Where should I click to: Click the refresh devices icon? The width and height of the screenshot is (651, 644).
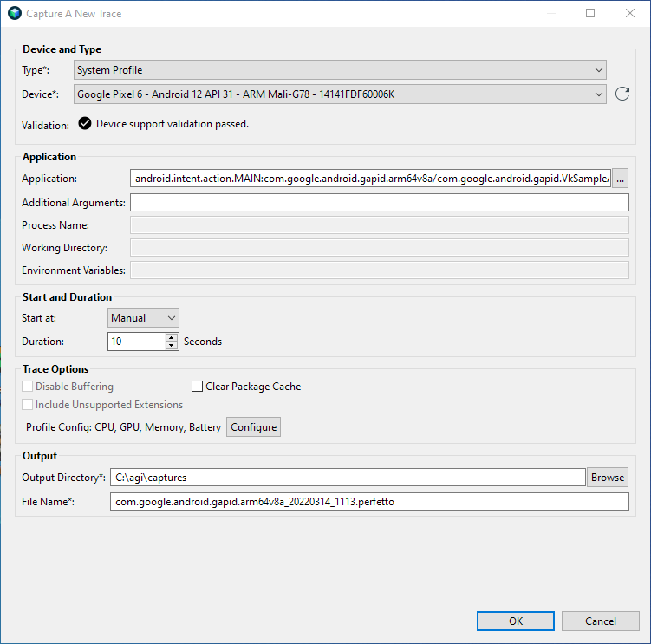622,94
